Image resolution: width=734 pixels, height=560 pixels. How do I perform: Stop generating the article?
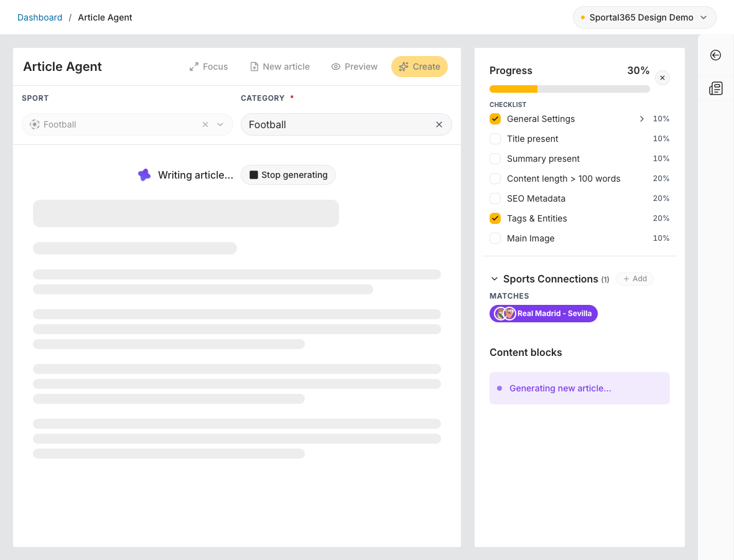[289, 175]
